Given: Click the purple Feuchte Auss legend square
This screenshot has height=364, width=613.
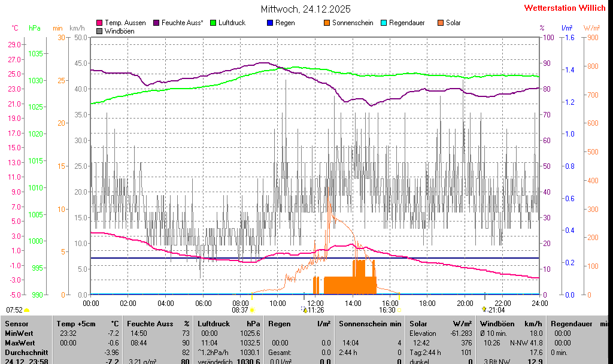Looking at the screenshot, I should [x=157, y=23].
